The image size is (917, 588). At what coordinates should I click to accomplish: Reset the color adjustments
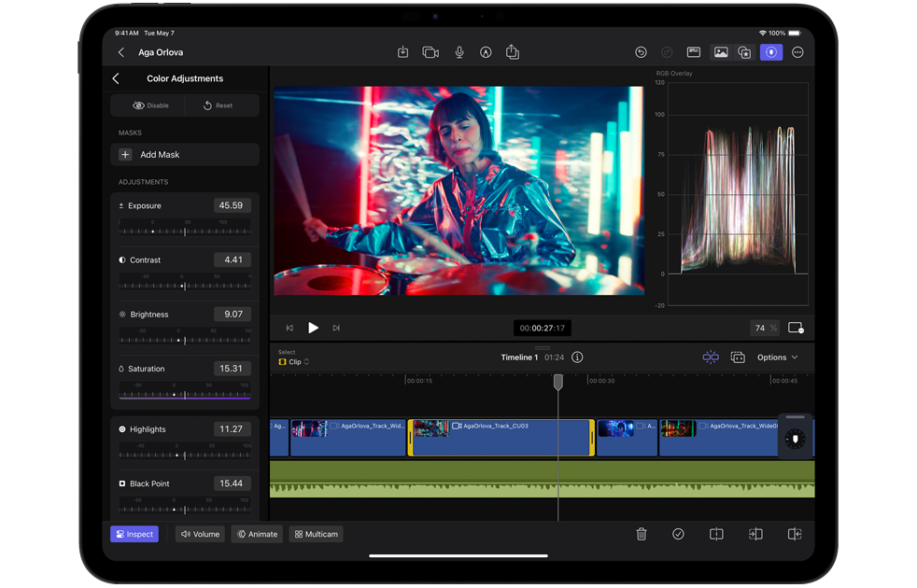click(219, 105)
